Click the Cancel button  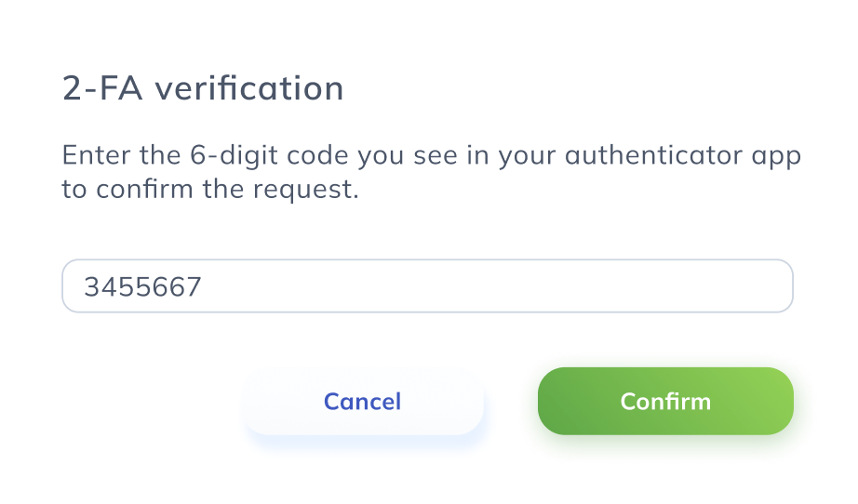click(x=362, y=401)
